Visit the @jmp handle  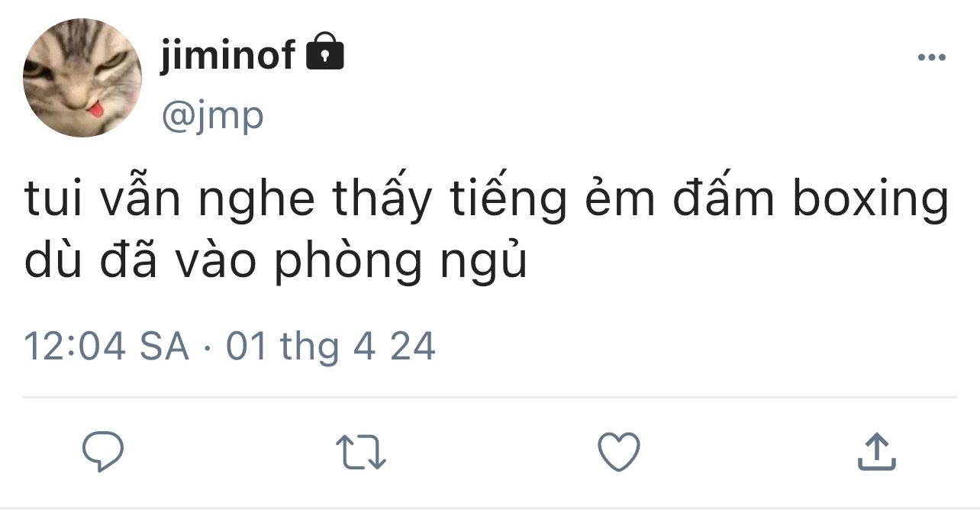(212, 116)
